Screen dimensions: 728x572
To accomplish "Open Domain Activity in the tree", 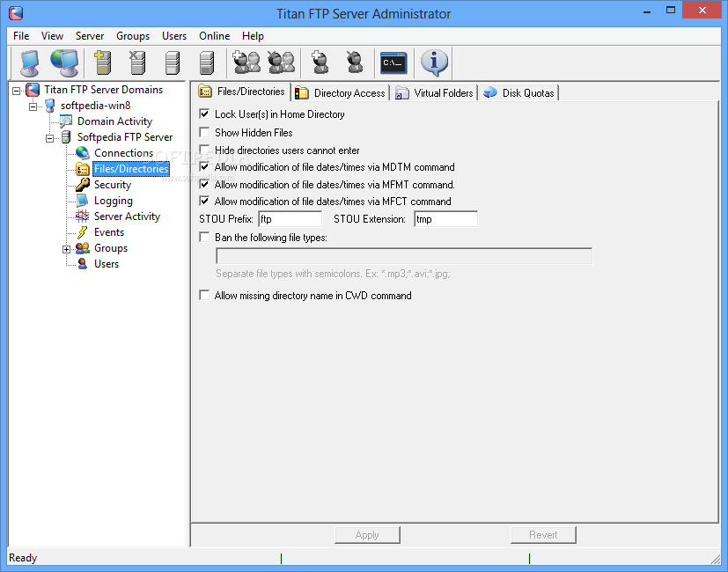I will 114,121.
